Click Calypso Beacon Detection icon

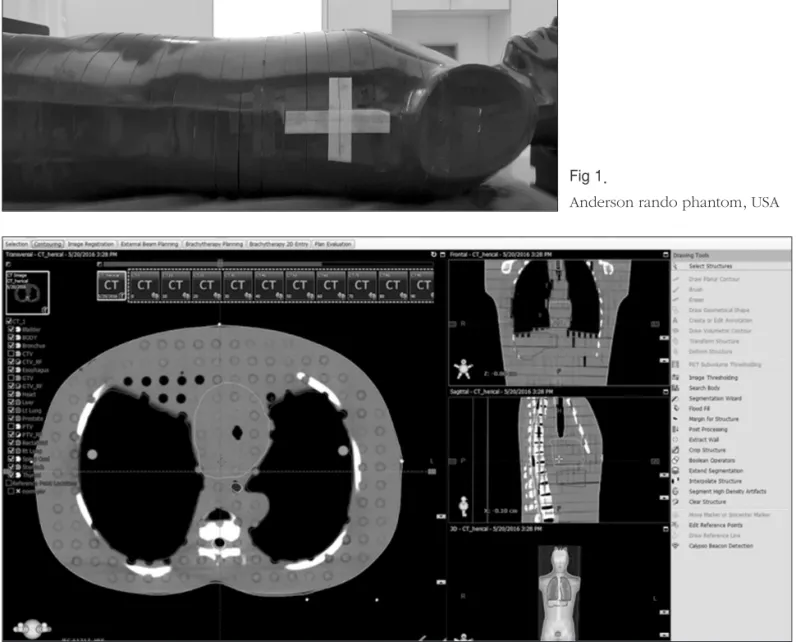676,546
